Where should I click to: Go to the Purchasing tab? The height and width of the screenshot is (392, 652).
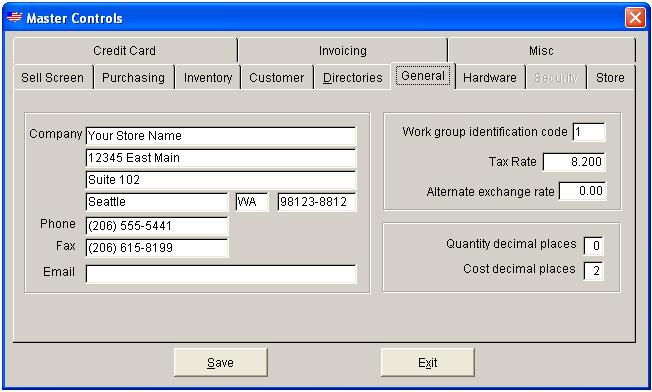[133, 78]
